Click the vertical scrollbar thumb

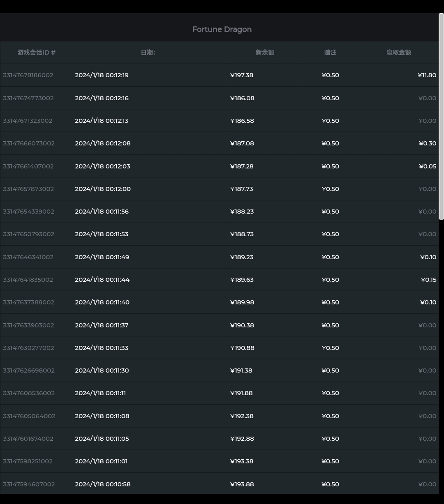pos(441,117)
